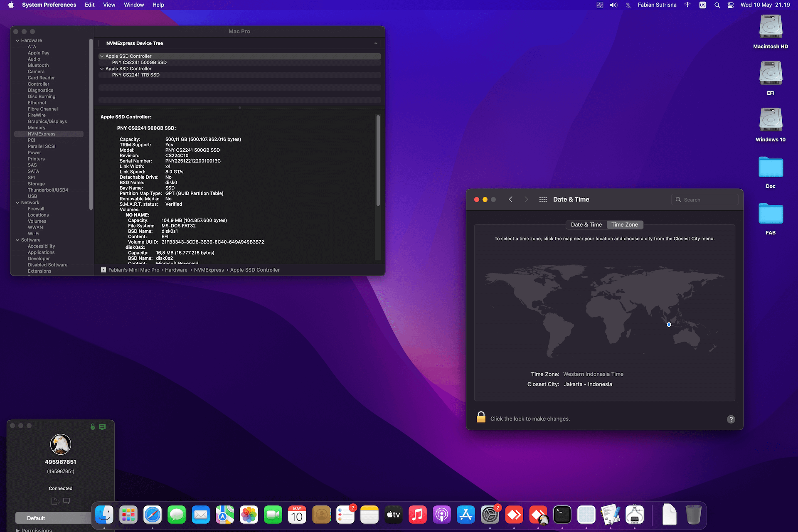Screen dimensions: 798x532
Task: Open the Date & Time help button
Action: (x=731, y=419)
